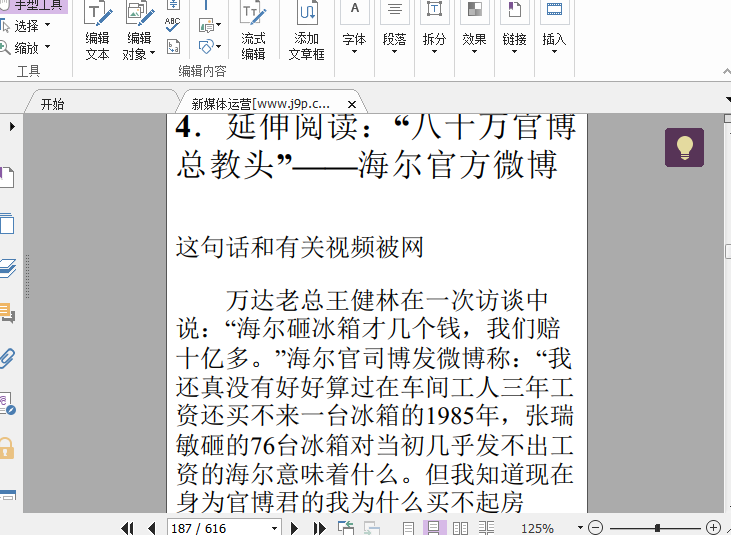Go to the next view (greyed)
Viewport: 731px width, 535px height.
[372, 528]
